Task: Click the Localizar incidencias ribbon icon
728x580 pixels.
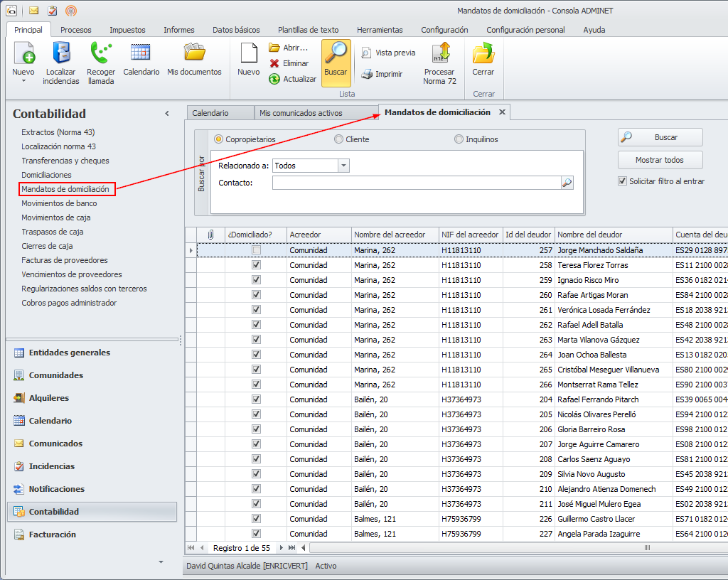Action: (61, 54)
